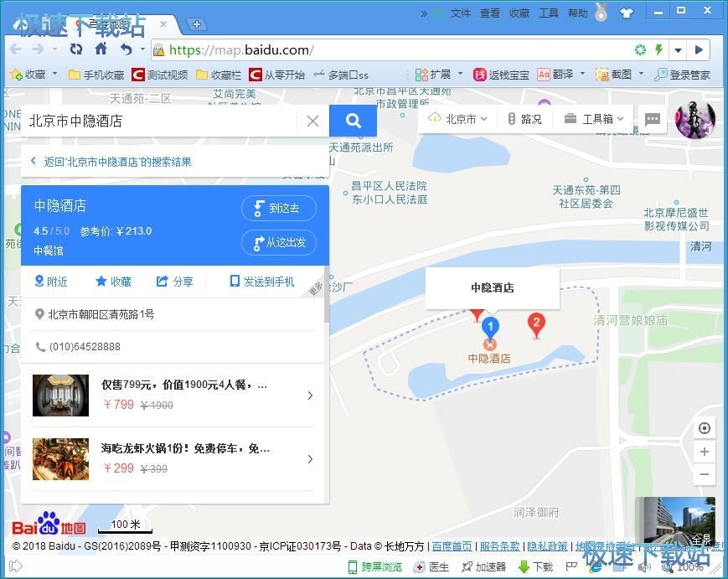Open the 帮助 menu
Viewport: 728px width, 579px height.
click(x=577, y=13)
